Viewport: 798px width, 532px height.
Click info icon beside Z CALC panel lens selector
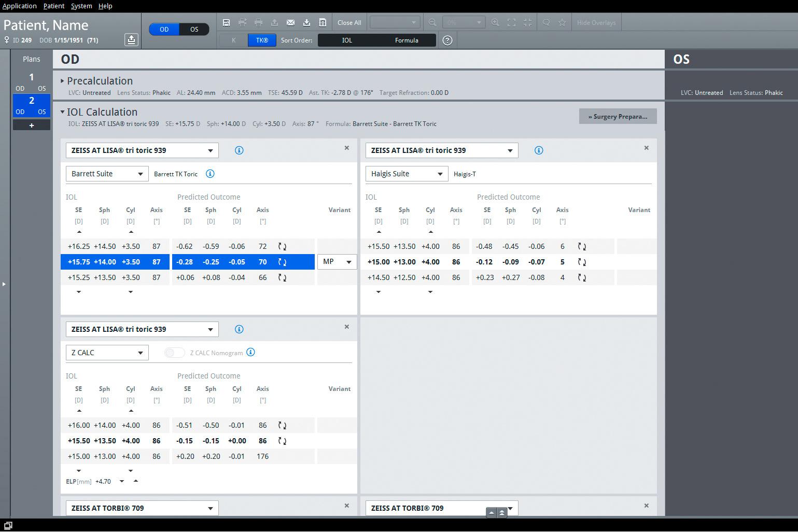pyautogui.click(x=239, y=329)
